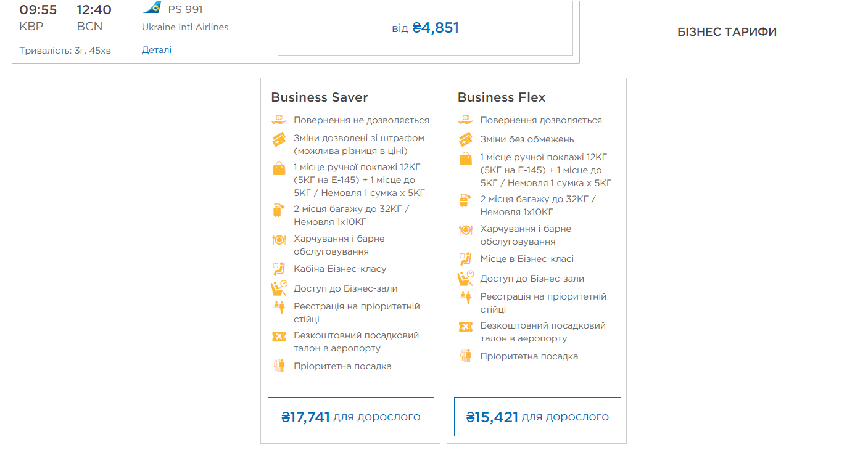Click refund icon in Business Flex card

click(466, 120)
